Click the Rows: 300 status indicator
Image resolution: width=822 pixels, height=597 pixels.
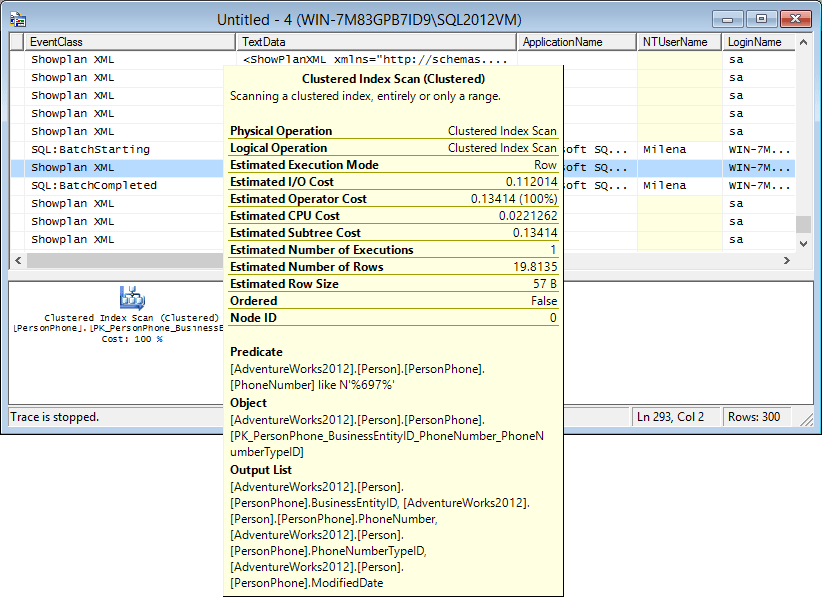pos(757,416)
